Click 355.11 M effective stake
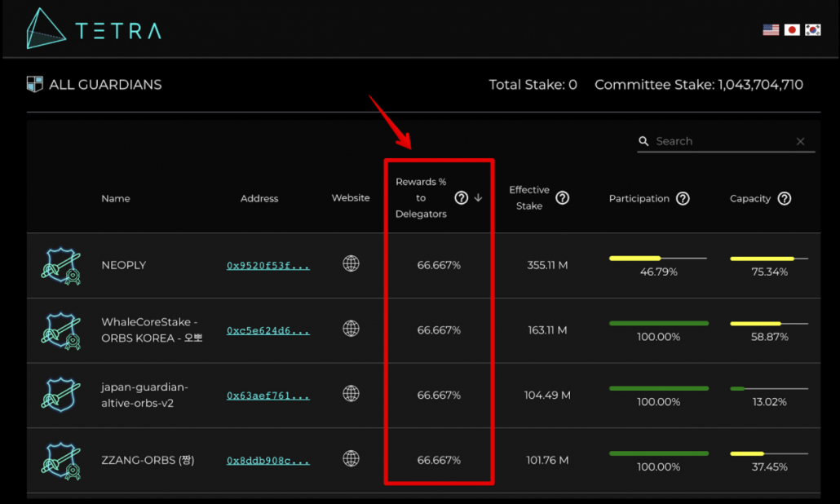The height and width of the screenshot is (504, 840). pyautogui.click(x=547, y=266)
